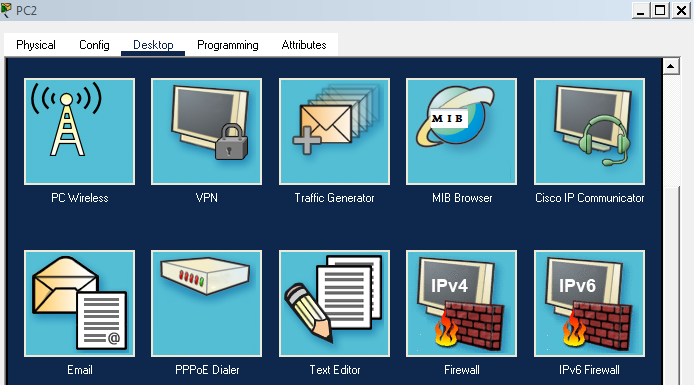Image resolution: width=694 pixels, height=385 pixels.
Task: Click the 'PPPoE Dialer' label text
Action: point(207,370)
